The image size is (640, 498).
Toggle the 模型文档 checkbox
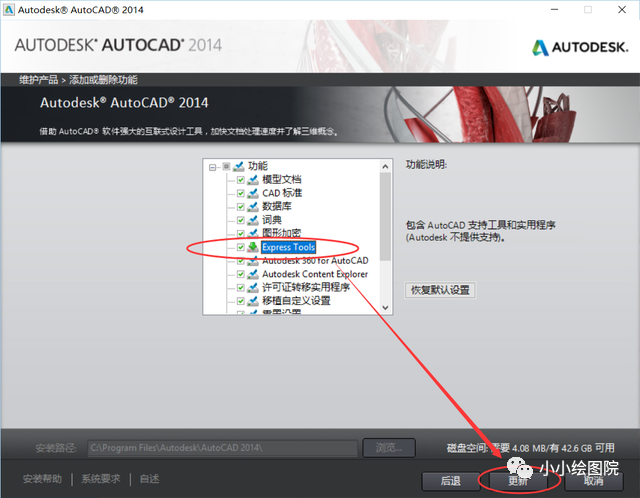pyautogui.click(x=241, y=180)
